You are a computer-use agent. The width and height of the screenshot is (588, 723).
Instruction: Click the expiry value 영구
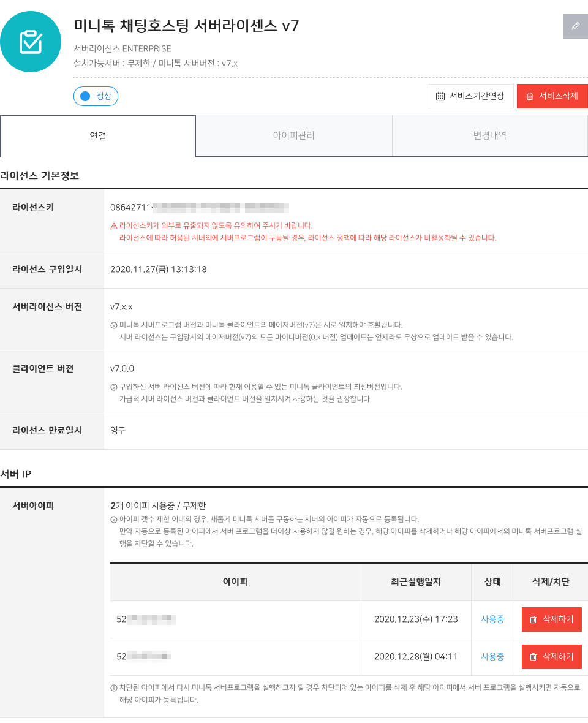click(118, 431)
